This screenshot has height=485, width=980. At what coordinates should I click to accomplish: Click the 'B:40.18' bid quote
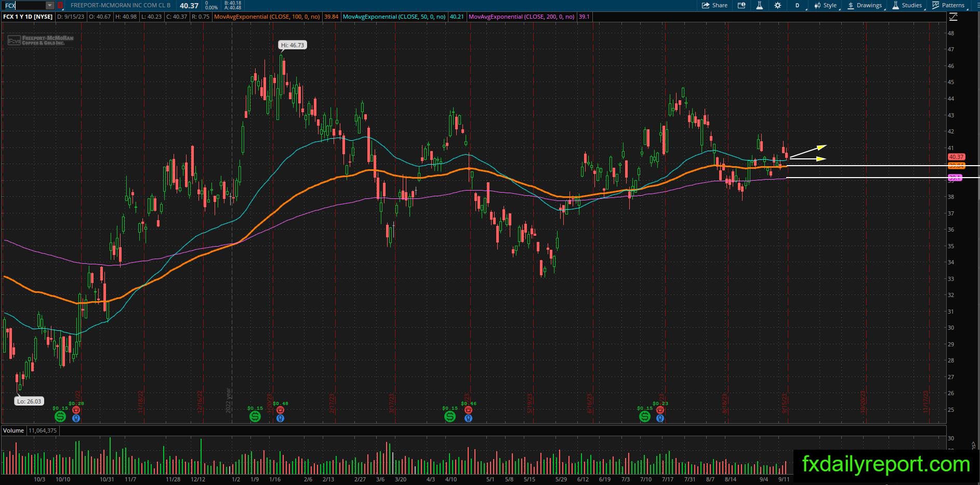click(232, 3)
